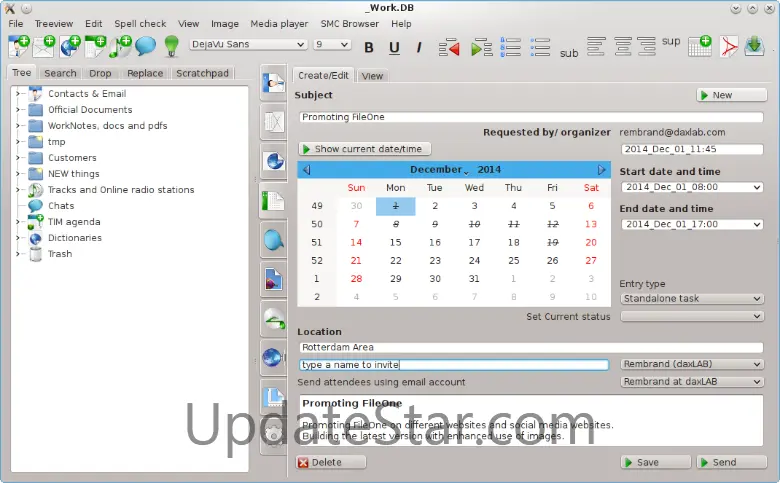Click the Show current date/time button
The width and height of the screenshot is (780, 483).
(x=365, y=149)
